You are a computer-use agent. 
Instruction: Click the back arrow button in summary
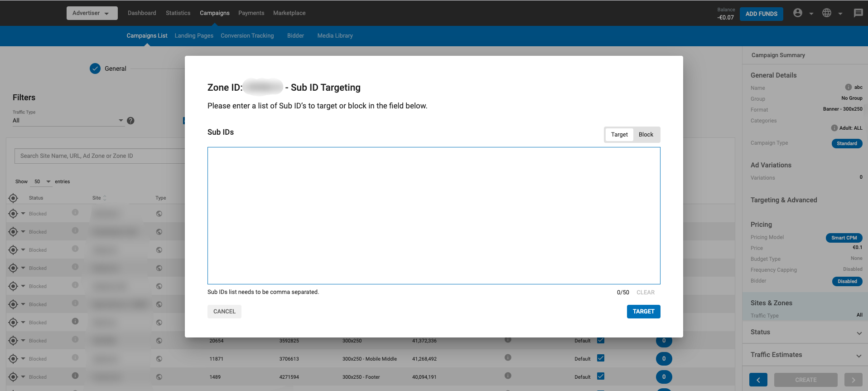click(x=758, y=380)
